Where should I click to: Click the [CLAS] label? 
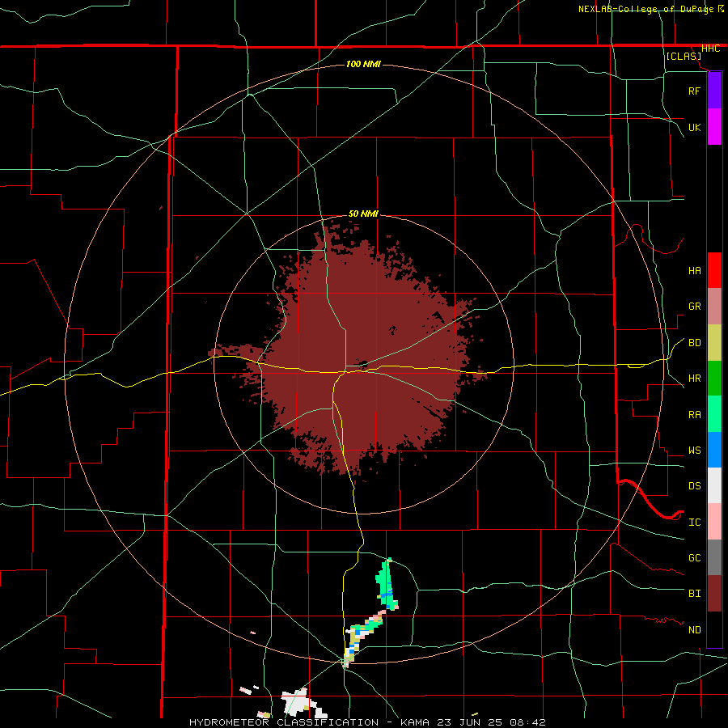pos(684,57)
